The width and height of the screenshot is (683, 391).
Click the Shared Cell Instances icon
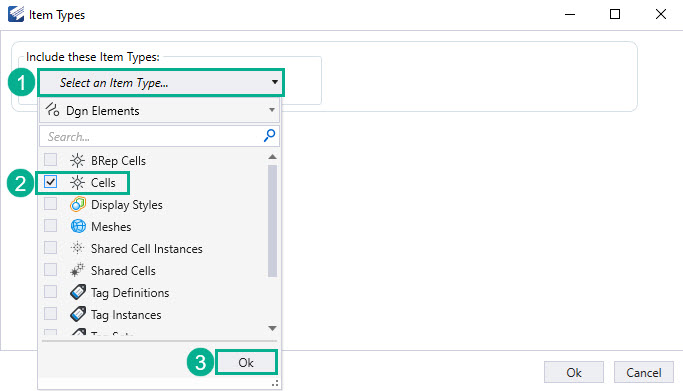(78, 248)
